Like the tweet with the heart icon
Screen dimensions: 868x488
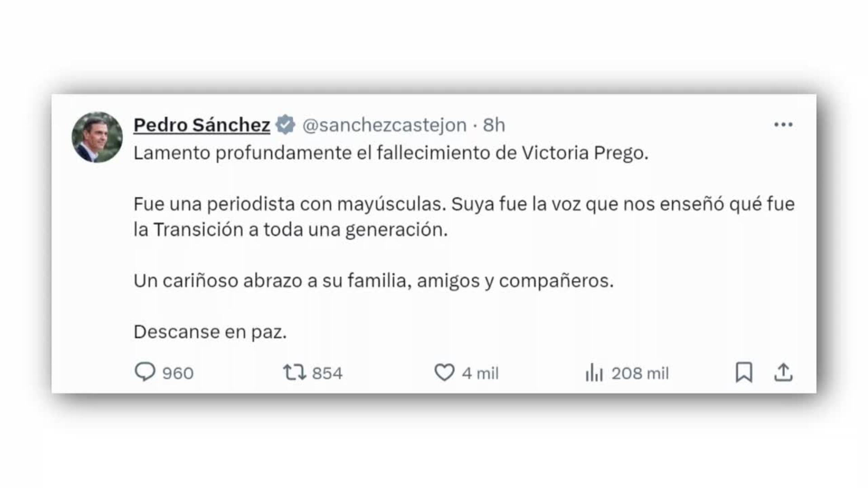pos(444,373)
